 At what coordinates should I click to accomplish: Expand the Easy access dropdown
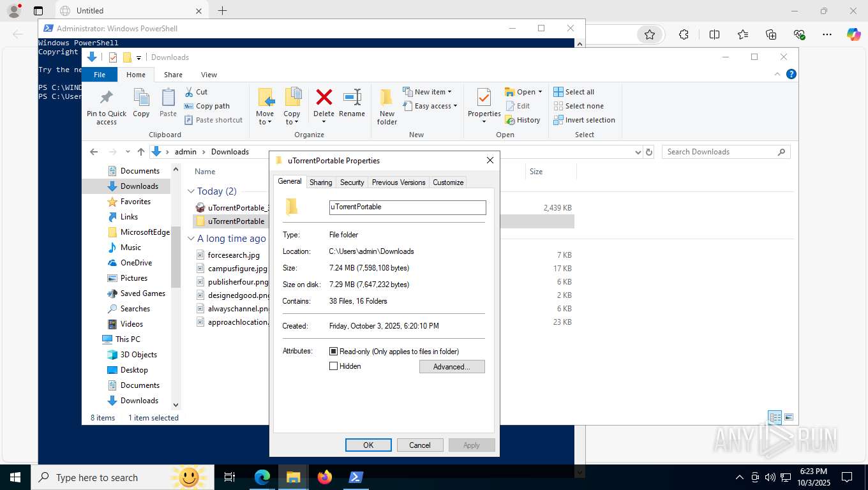(x=430, y=106)
